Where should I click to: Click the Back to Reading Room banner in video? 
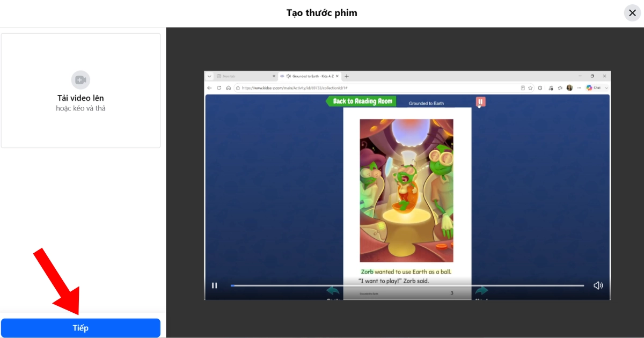click(361, 101)
